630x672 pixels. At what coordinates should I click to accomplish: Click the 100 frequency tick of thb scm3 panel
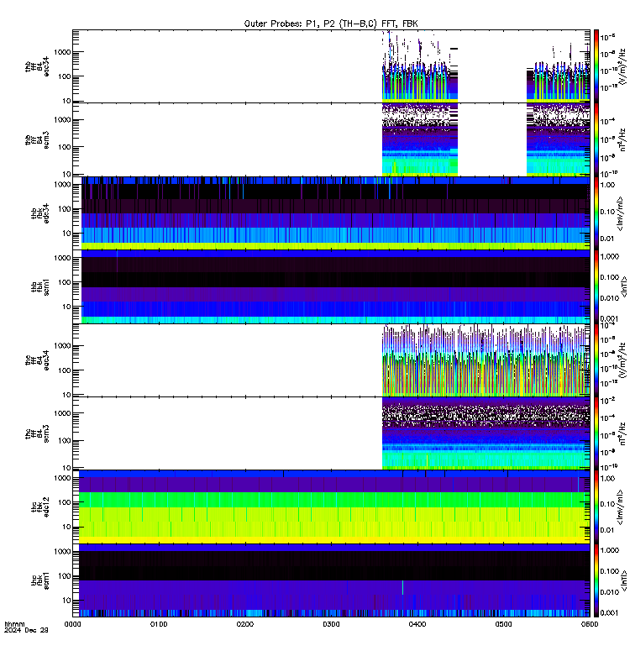pos(65,147)
